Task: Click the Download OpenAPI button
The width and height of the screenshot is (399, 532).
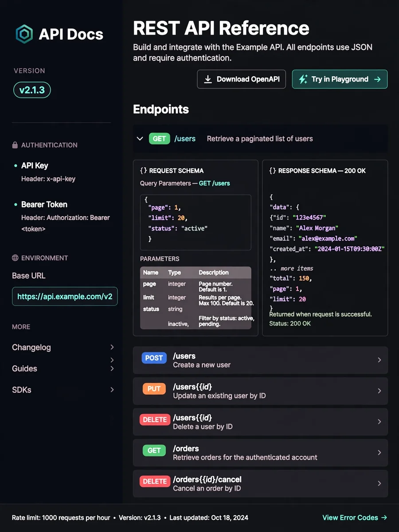Action: click(x=242, y=79)
